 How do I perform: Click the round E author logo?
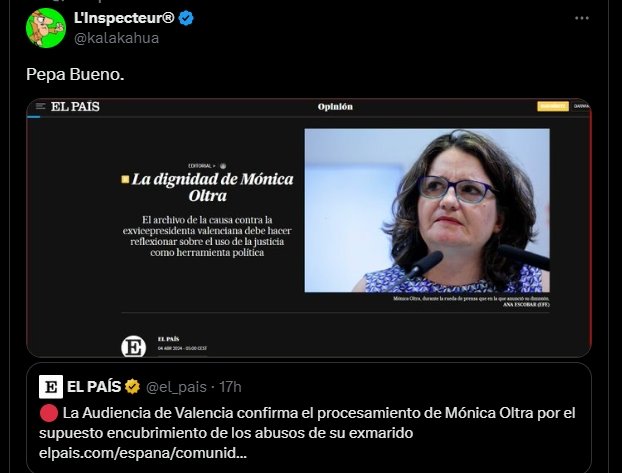(134, 347)
